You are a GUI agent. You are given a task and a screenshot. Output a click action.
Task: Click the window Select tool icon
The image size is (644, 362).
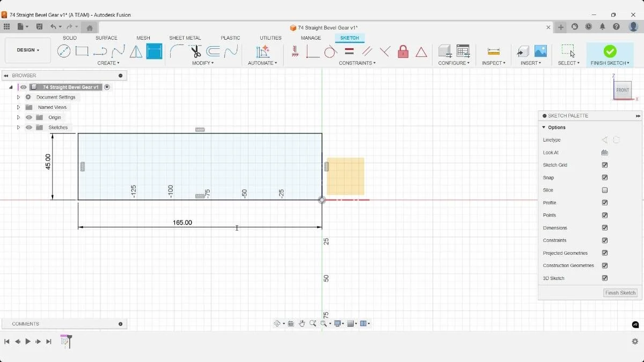click(x=568, y=51)
